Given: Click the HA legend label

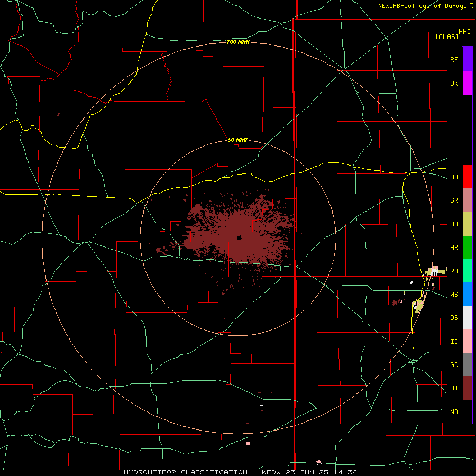Looking at the screenshot, I should point(454,177).
